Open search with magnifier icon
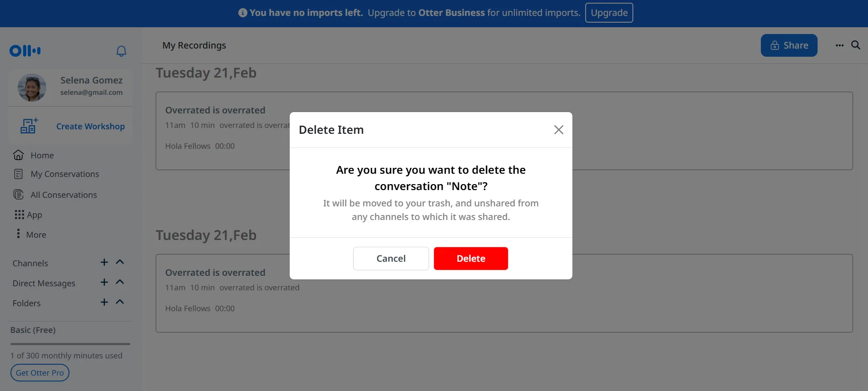Viewport: 868px width, 391px height. click(855, 45)
